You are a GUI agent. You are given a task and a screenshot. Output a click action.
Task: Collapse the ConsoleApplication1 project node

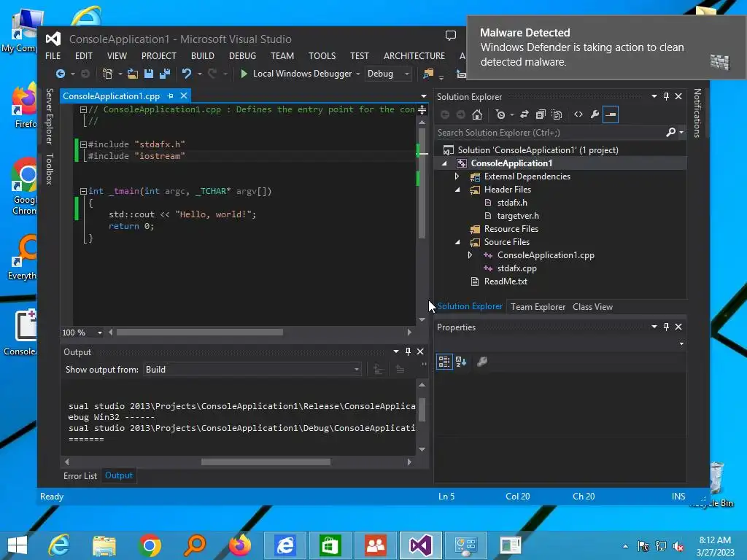[444, 163]
